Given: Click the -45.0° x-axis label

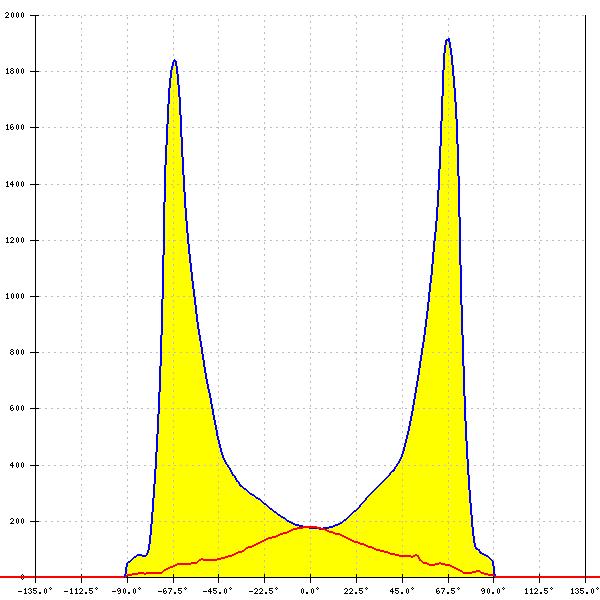Looking at the screenshot, I should tap(218, 591).
